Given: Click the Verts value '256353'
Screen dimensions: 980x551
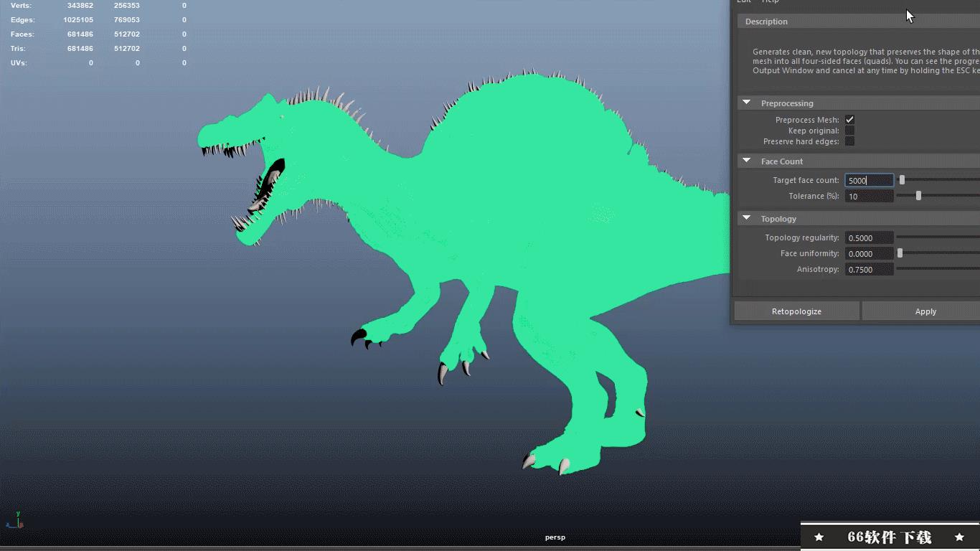Looking at the screenshot, I should pyautogui.click(x=126, y=6).
